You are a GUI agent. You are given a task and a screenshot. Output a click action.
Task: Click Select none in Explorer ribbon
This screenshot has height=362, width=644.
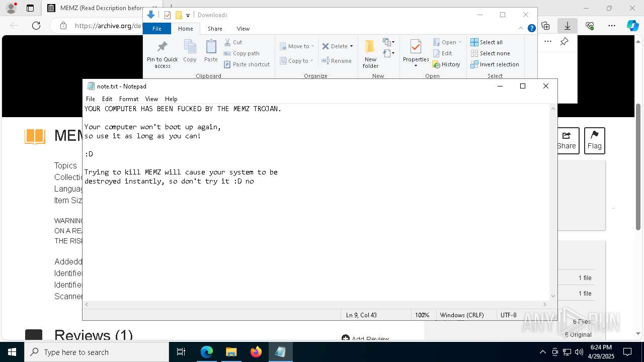490,53
